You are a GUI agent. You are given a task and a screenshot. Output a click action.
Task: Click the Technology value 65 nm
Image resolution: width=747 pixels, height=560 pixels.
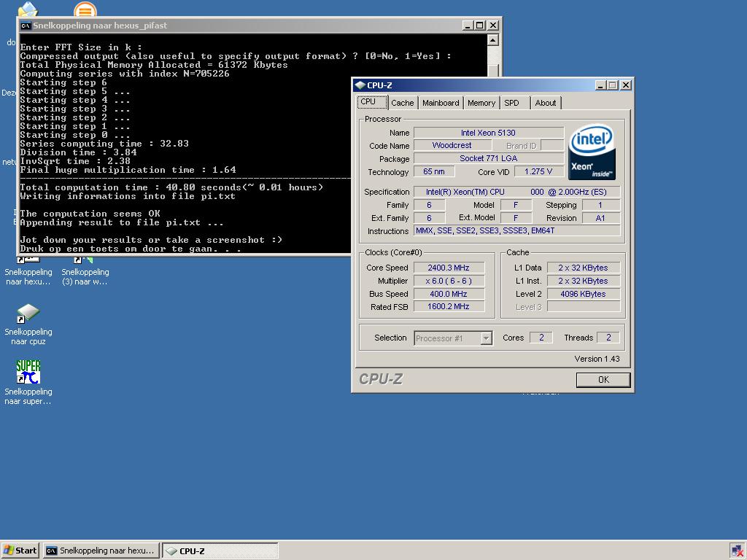[433, 171]
